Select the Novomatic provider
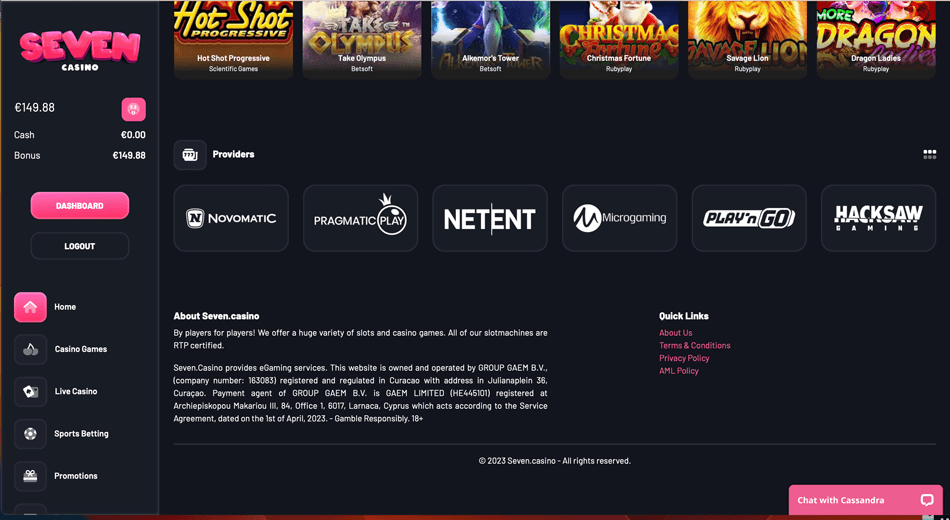Screen dimensions: 950x520 click(x=231, y=218)
